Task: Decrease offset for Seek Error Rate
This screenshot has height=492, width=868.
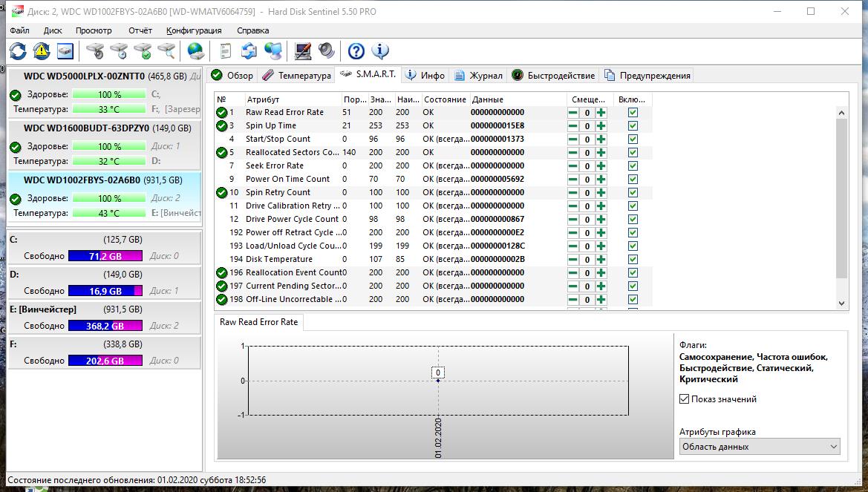Action: coord(573,166)
